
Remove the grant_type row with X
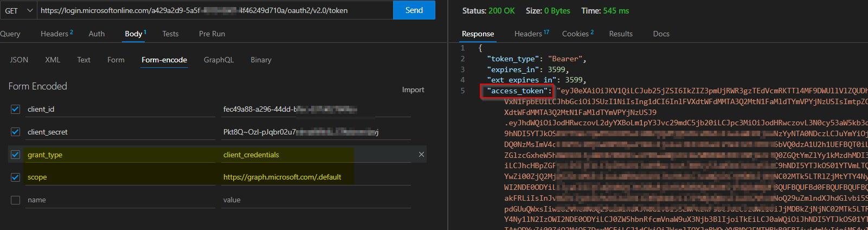[421, 155]
